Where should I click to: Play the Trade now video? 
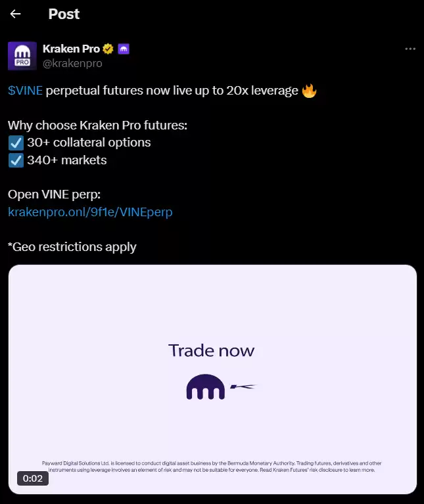pyautogui.click(x=212, y=379)
